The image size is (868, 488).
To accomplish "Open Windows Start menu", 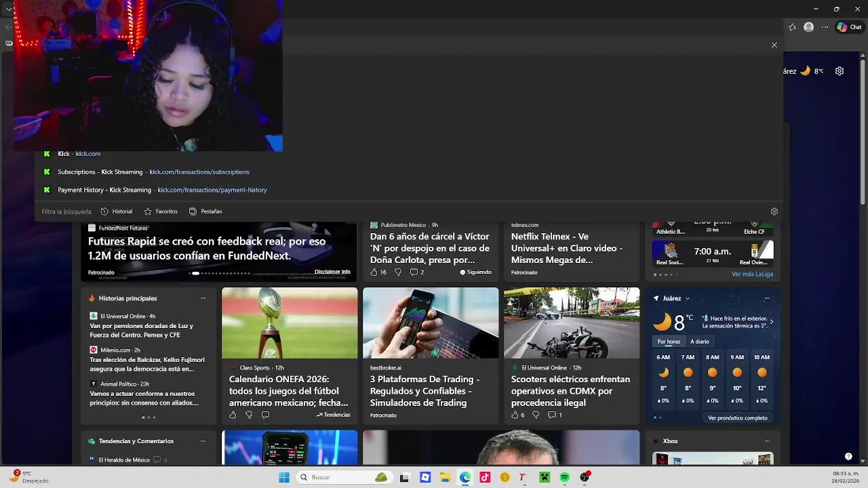I will [x=284, y=477].
